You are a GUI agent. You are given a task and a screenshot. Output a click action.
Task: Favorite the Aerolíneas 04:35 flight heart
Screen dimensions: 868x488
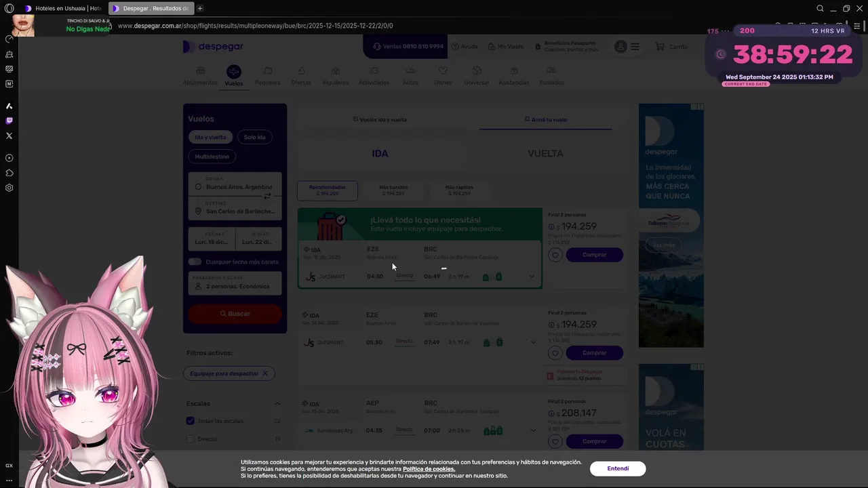tap(555, 442)
